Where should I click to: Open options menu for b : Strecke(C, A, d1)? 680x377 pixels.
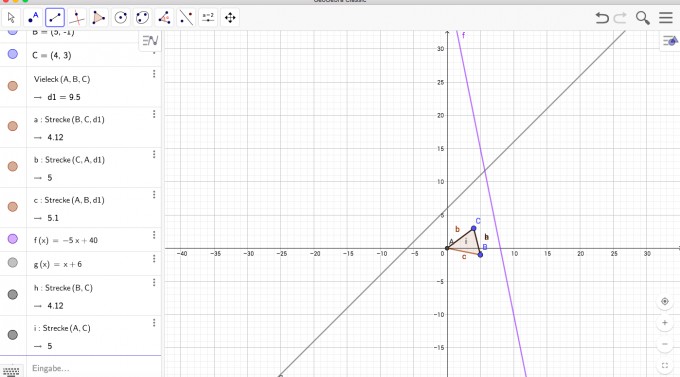pyautogui.click(x=154, y=155)
